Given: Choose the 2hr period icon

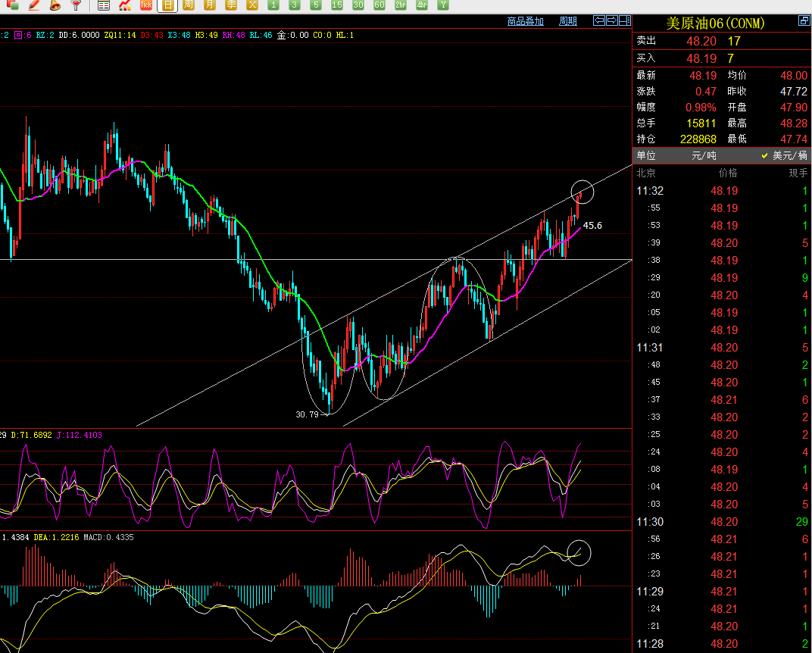Looking at the screenshot, I should click(401, 5).
